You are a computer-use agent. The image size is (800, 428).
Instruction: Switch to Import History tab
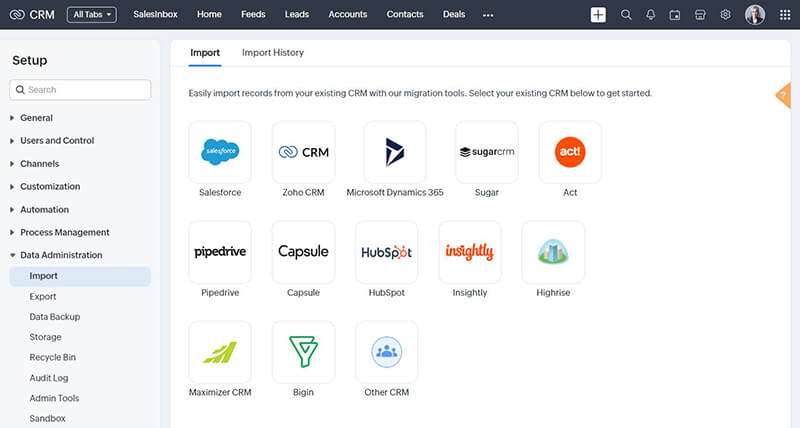tap(273, 53)
